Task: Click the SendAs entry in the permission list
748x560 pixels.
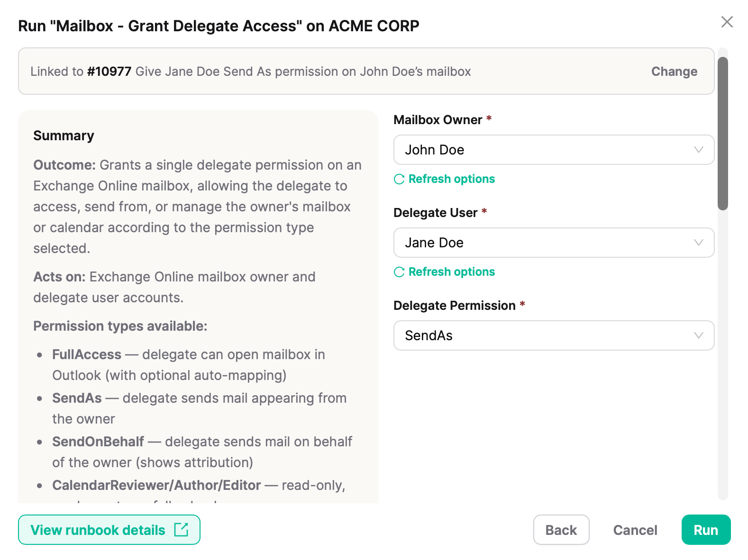Action: (x=77, y=398)
